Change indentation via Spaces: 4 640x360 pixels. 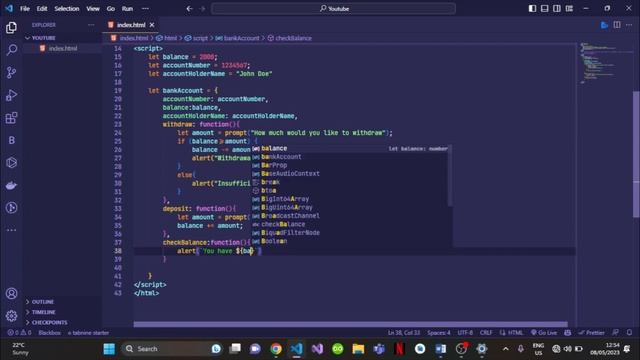coord(439,333)
